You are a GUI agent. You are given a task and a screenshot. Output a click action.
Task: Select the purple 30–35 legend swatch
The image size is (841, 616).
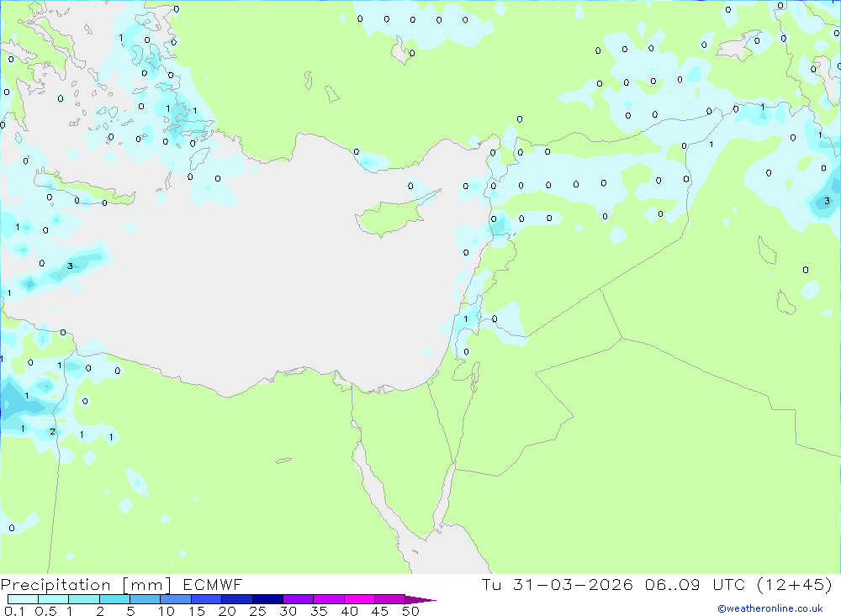point(298,599)
